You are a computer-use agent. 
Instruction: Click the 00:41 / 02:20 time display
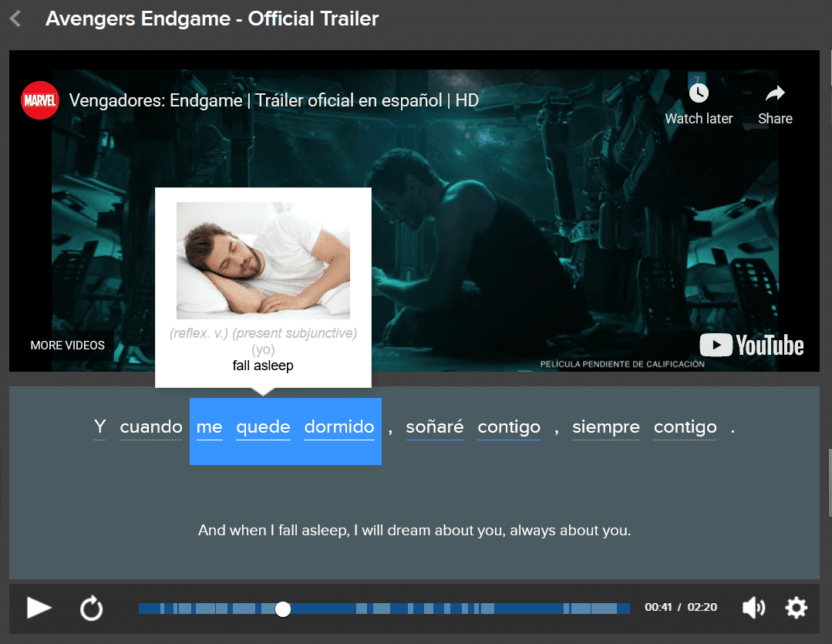[681, 607]
